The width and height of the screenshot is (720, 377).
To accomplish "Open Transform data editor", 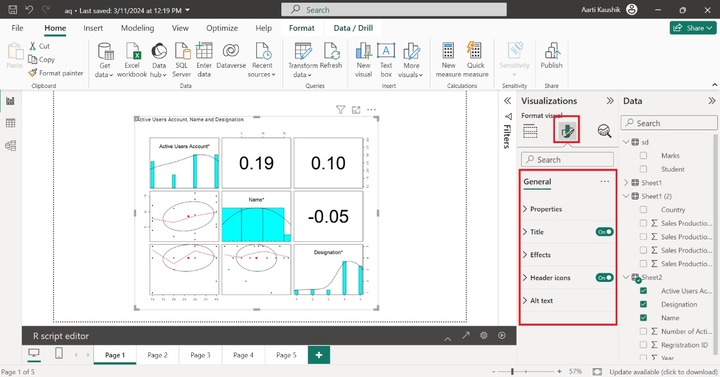I will 303,60.
